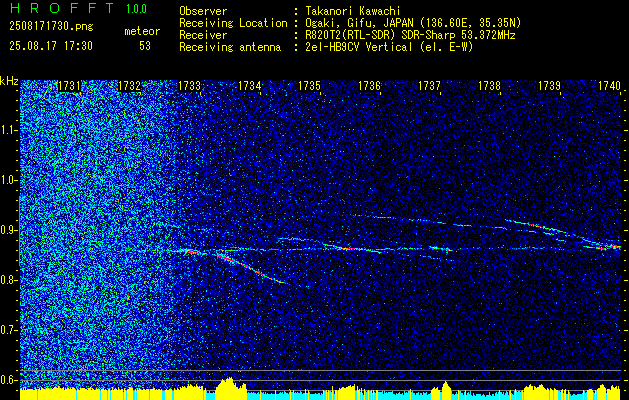
Task: Click the observer name Takanori Kawachi
Action: click(x=352, y=11)
